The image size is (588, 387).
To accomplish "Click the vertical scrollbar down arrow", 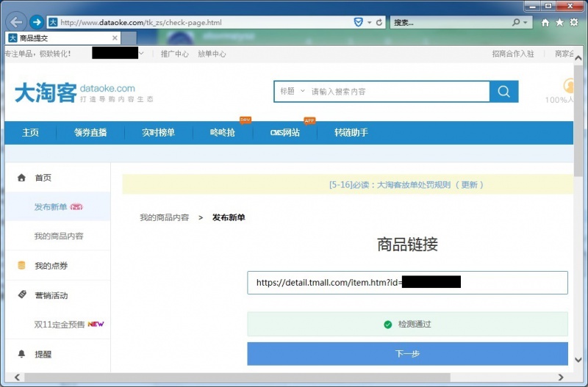I will (x=578, y=360).
